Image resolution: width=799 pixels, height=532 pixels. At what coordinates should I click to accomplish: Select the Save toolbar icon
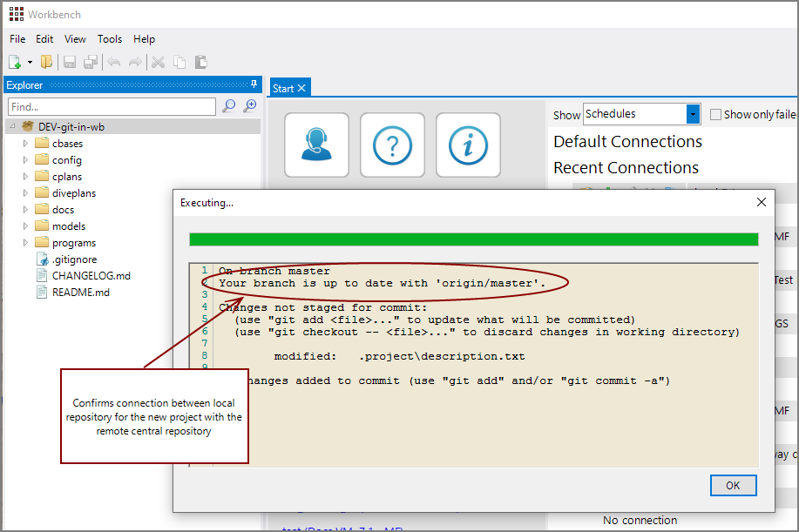(69, 61)
